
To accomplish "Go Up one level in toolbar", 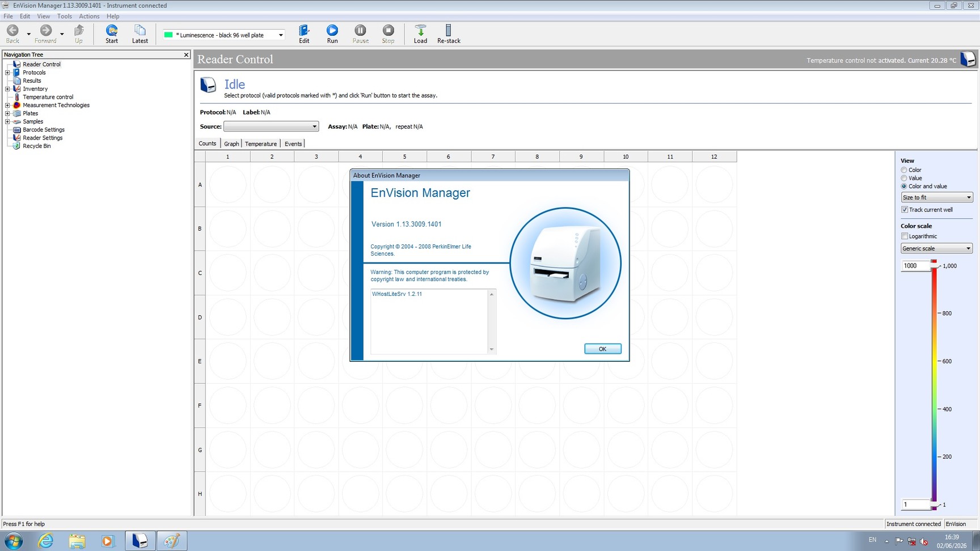I will (x=79, y=33).
